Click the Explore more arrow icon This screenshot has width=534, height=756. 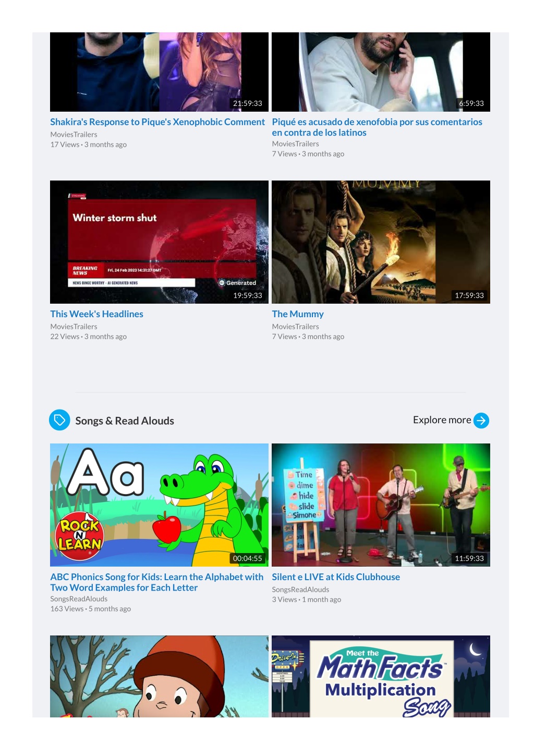pyautogui.click(x=481, y=421)
